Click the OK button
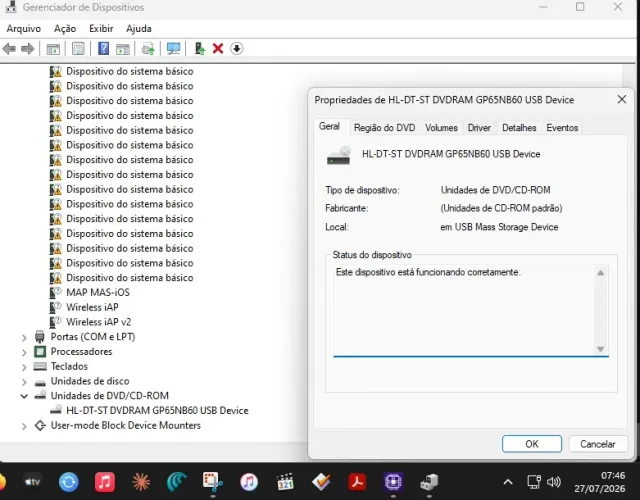Viewport: 640px width, 500px height. point(532,444)
